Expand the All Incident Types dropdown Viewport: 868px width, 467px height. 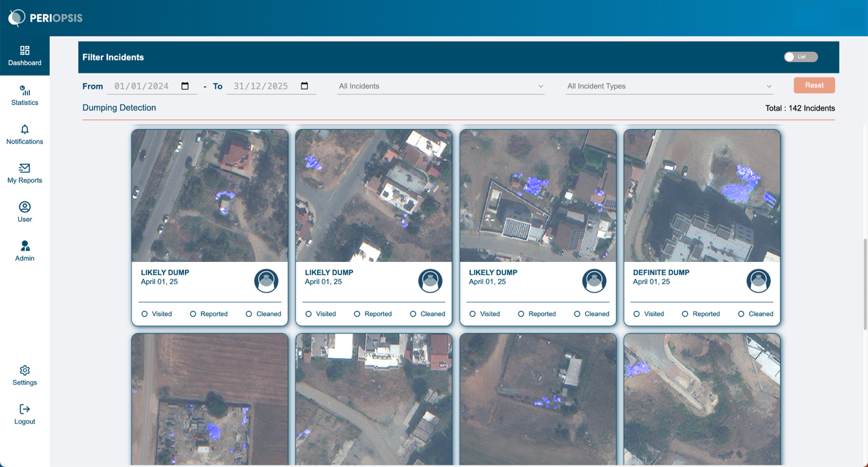pos(668,86)
